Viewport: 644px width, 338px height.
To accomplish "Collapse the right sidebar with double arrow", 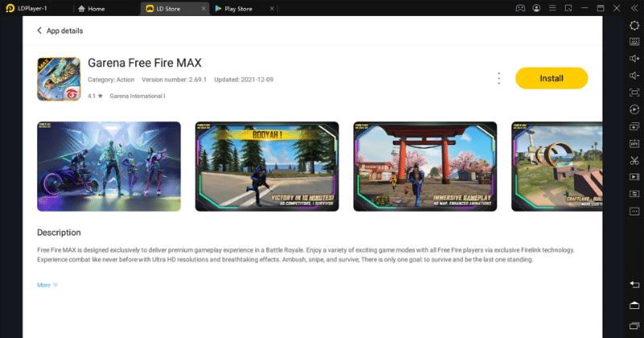I will [634, 8].
